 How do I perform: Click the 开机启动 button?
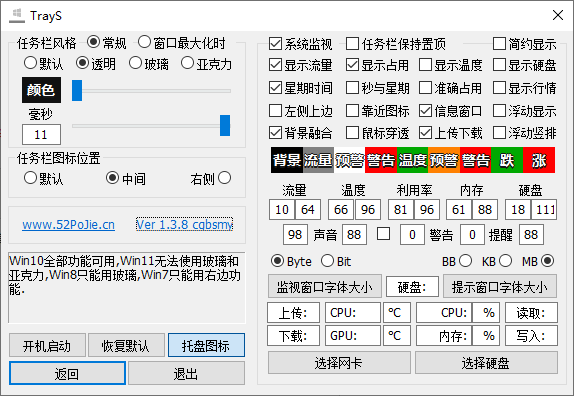47,345
